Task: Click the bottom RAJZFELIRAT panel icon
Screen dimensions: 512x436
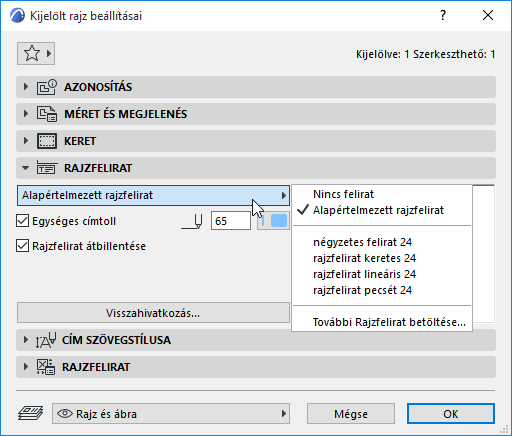Action: tap(46, 367)
